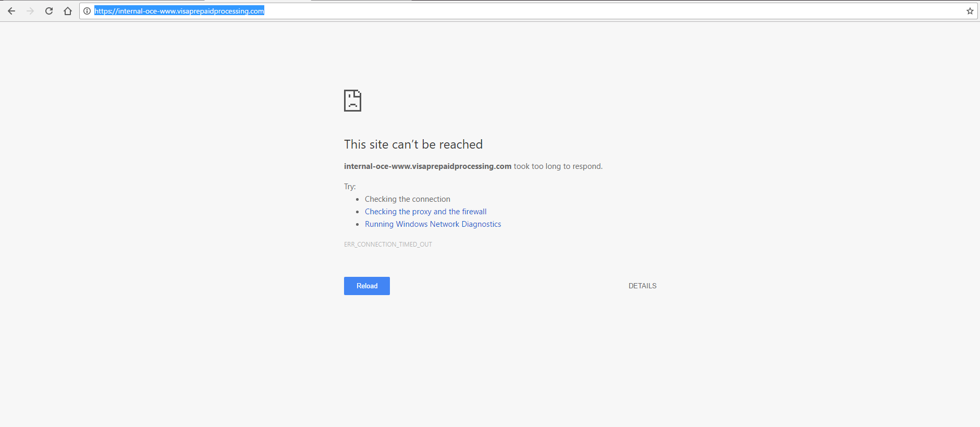Click the bullet before 'Checking the connection'
This screenshot has height=427, width=980.
[358, 200]
